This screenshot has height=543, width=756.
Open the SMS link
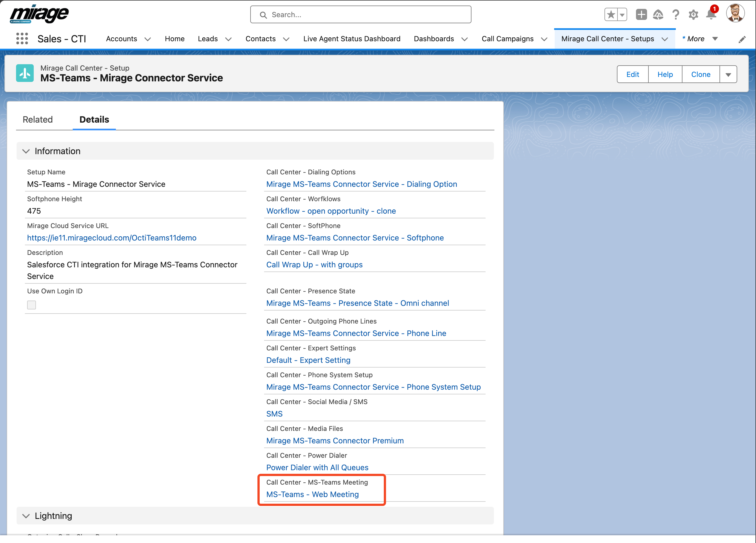click(x=274, y=414)
